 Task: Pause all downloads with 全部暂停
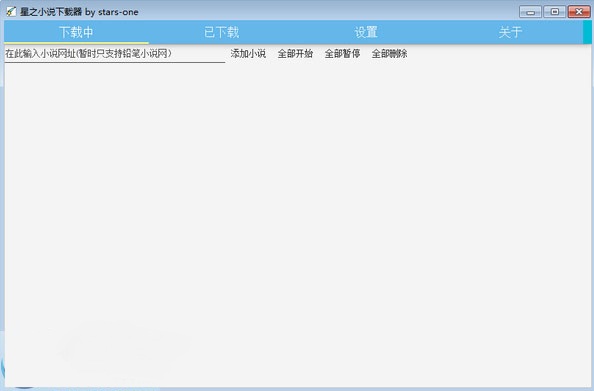coord(342,54)
